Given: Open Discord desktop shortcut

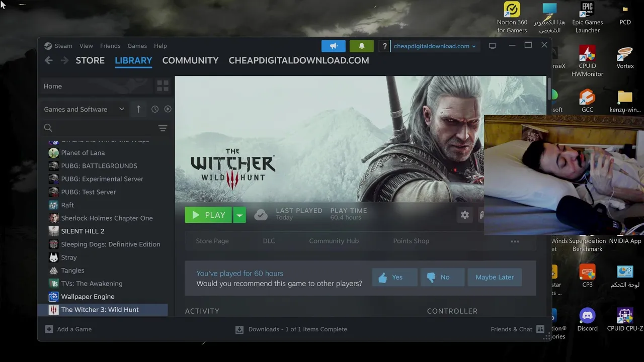Looking at the screenshot, I should [x=587, y=320].
